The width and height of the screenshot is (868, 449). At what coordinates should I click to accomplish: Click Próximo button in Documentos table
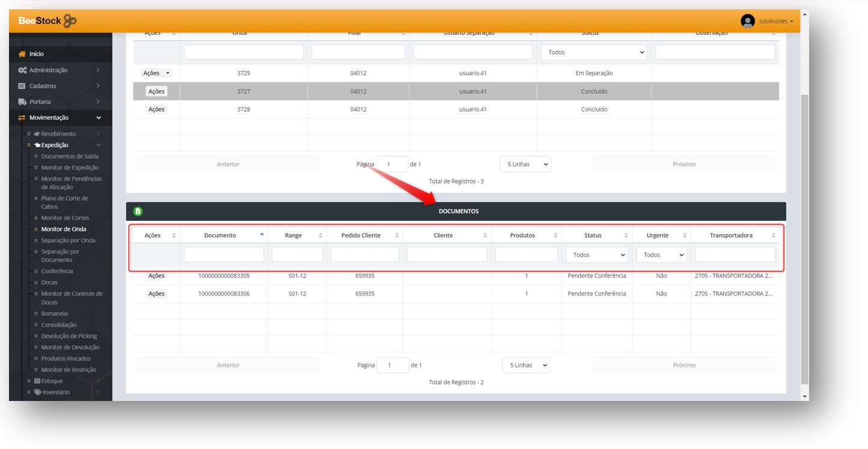coord(684,365)
